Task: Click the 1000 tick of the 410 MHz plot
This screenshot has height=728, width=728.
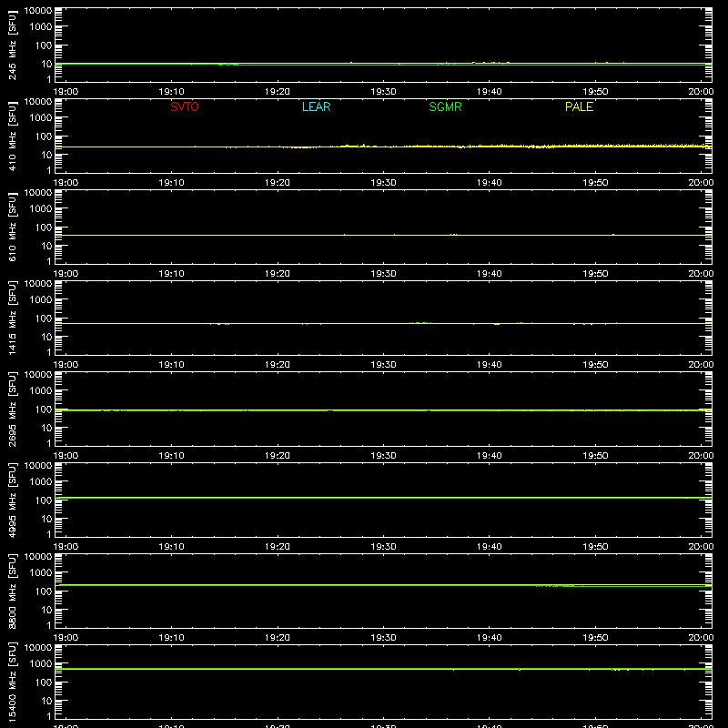Action: [x=41, y=118]
